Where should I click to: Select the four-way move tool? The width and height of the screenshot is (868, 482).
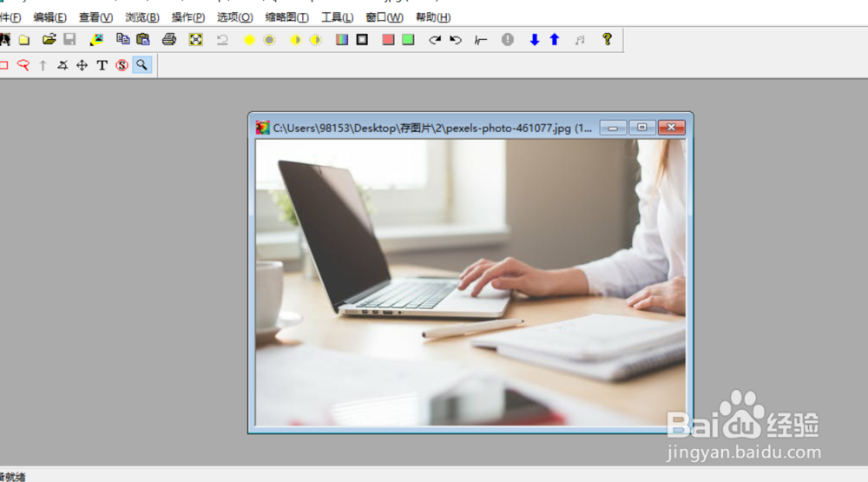click(x=82, y=65)
